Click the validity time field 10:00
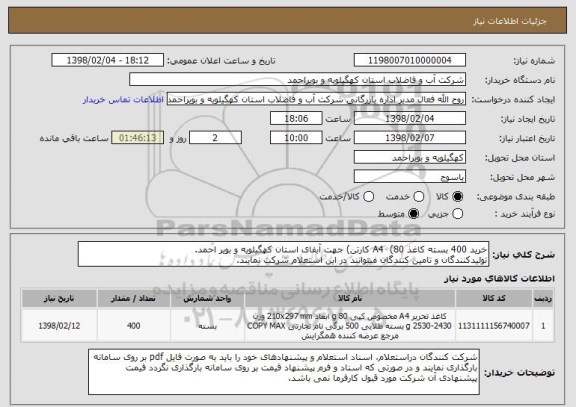Viewport: 576px width, 407px height. 296,138
